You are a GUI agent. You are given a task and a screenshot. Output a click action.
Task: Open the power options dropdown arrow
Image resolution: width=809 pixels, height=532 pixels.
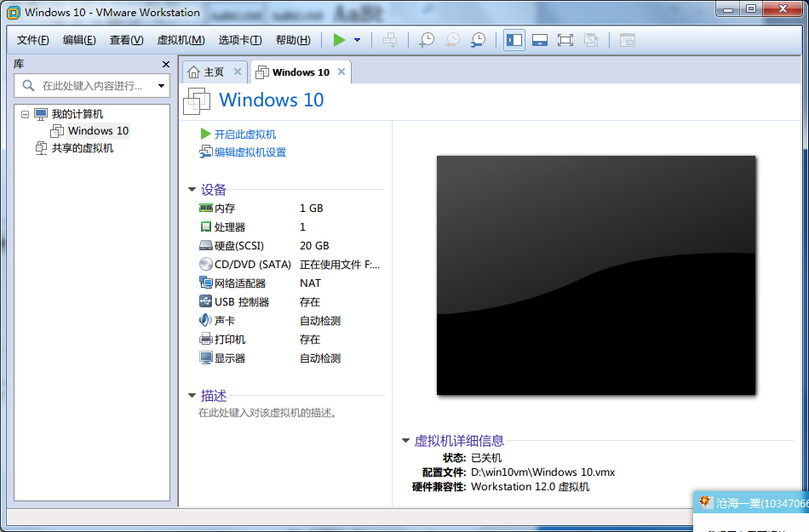tap(357, 40)
